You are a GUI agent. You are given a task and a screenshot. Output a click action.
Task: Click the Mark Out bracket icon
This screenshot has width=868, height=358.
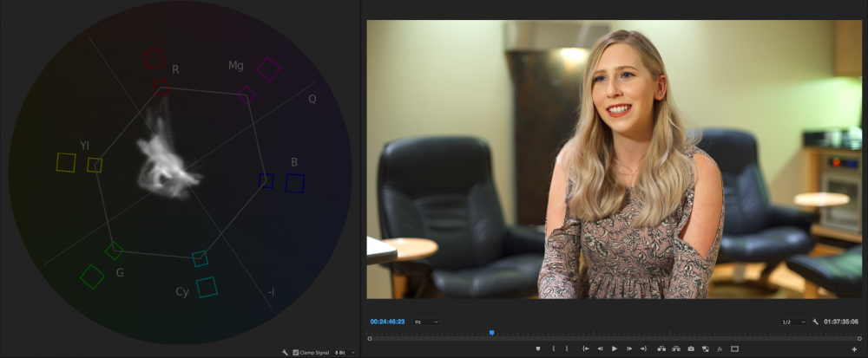pyautogui.click(x=566, y=348)
